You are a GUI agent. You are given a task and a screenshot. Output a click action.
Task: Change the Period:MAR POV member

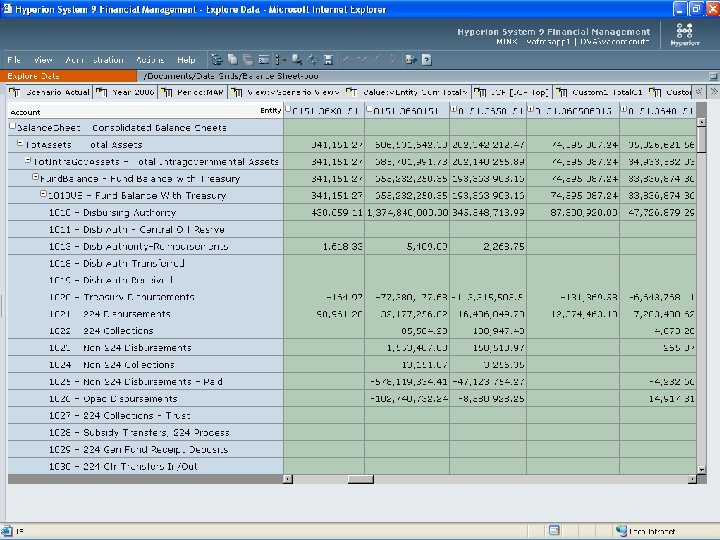tap(200, 92)
